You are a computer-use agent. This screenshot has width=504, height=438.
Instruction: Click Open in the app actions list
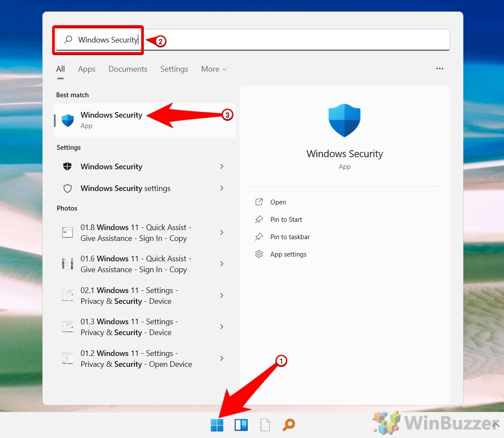point(278,202)
